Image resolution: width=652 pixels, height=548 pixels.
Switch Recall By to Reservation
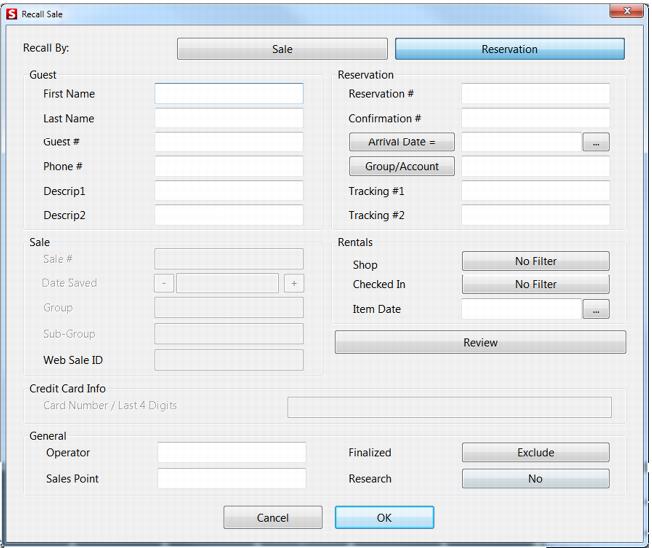(x=510, y=49)
